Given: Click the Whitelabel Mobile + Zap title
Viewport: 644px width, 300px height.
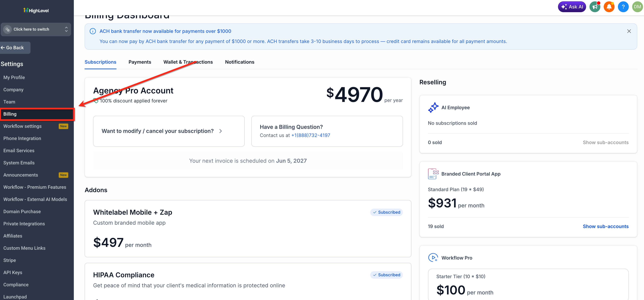Looking at the screenshot, I should pos(133,212).
